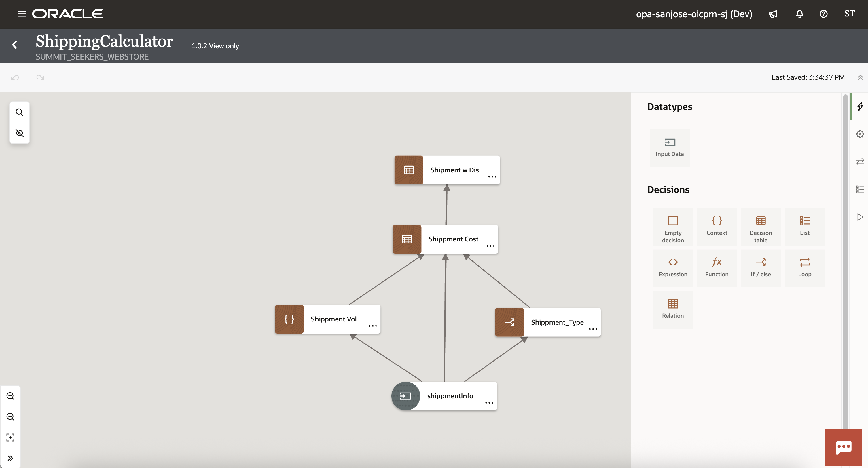Click the fit-to-screen icon
This screenshot has width=868, height=468.
point(10,437)
